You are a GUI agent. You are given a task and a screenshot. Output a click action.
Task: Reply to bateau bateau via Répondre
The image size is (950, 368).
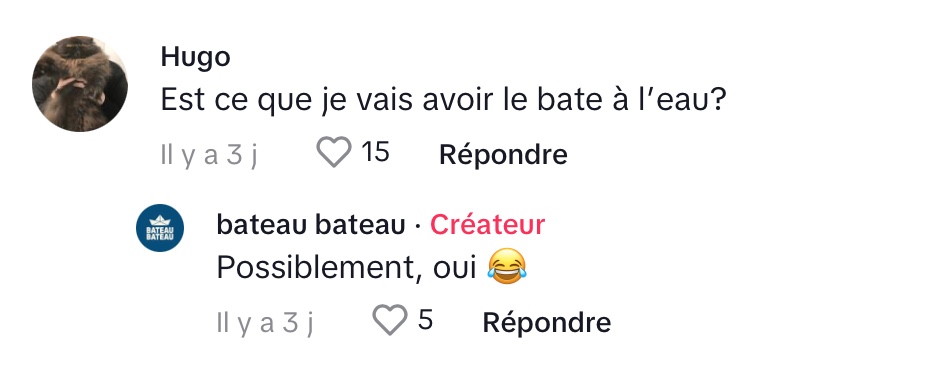pos(546,322)
